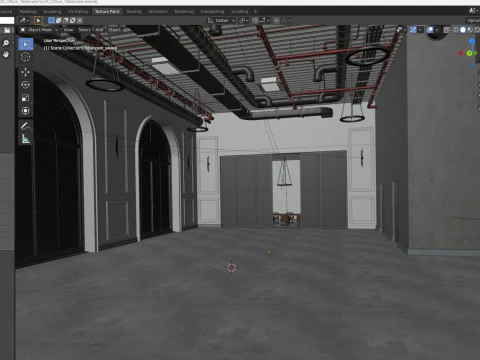Select the Select Box tool

tap(25, 44)
